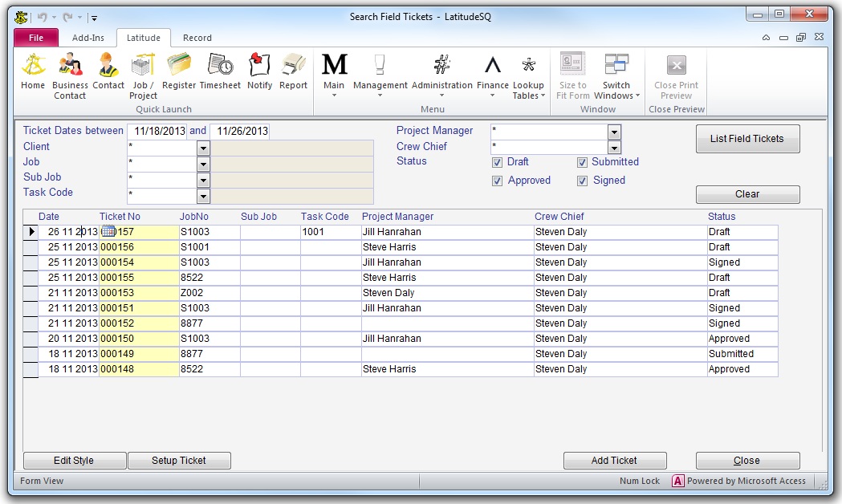Open the Job / Project icon

click(144, 67)
